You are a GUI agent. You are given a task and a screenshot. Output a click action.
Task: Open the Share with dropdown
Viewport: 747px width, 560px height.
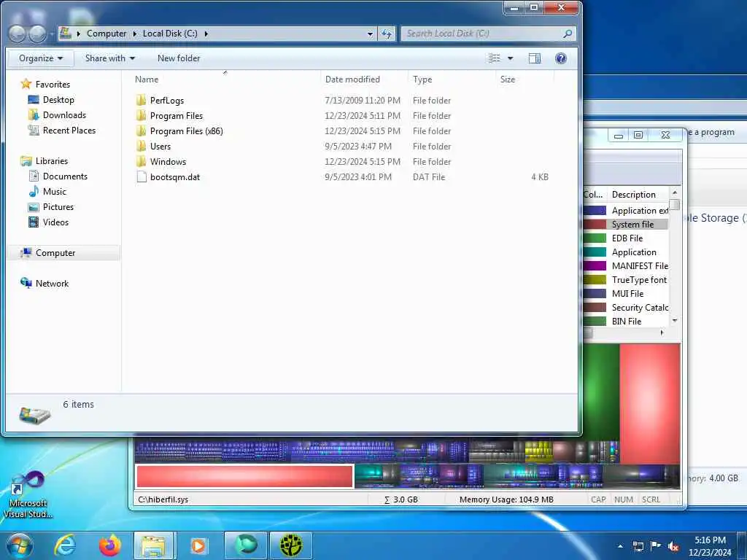[110, 58]
